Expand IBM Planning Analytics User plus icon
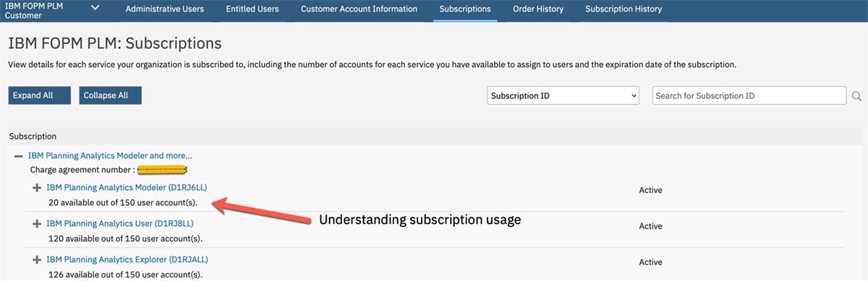868x281 pixels. pos(37,224)
